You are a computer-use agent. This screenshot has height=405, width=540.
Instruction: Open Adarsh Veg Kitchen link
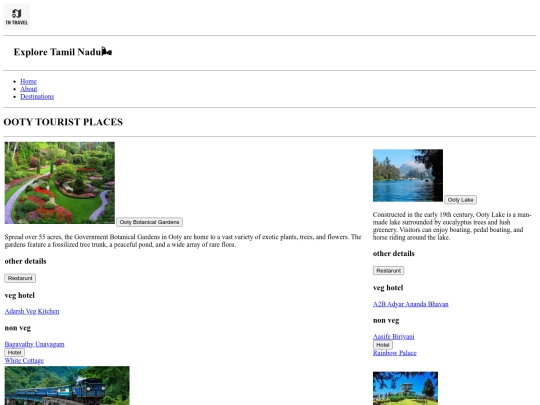click(x=32, y=311)
